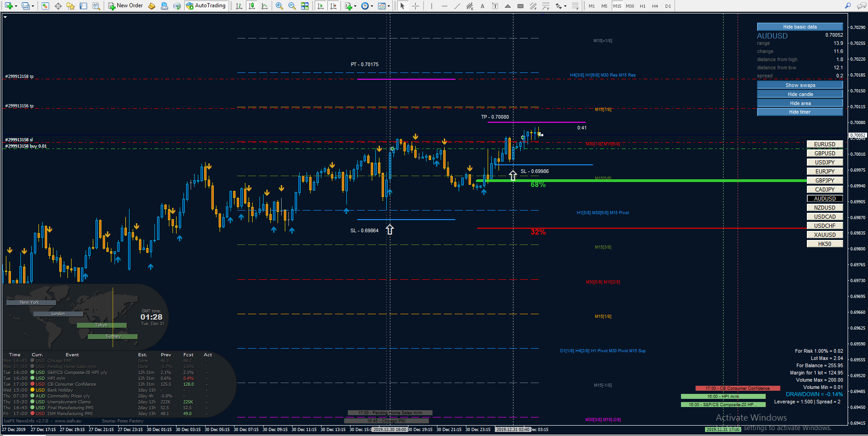Viewport: 868px width, 436px height.
Task: Click the Show swaps button
Action: tap(800, 85)
